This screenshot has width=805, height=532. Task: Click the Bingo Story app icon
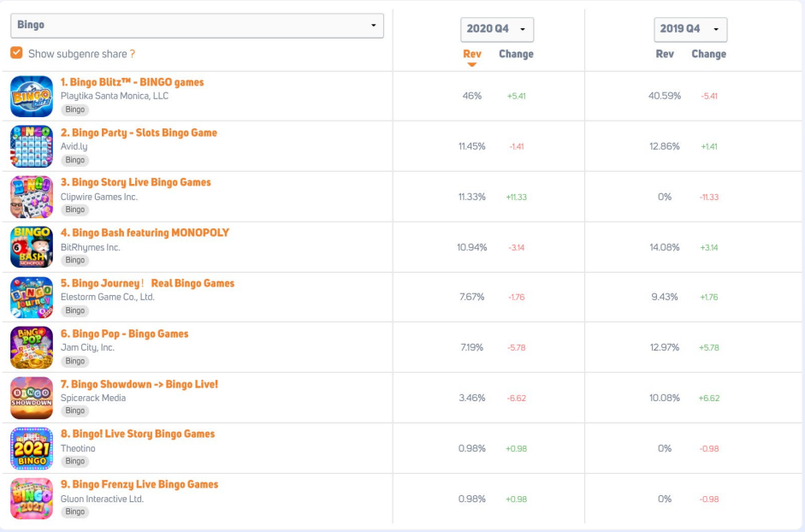click(x=32, y=197)
